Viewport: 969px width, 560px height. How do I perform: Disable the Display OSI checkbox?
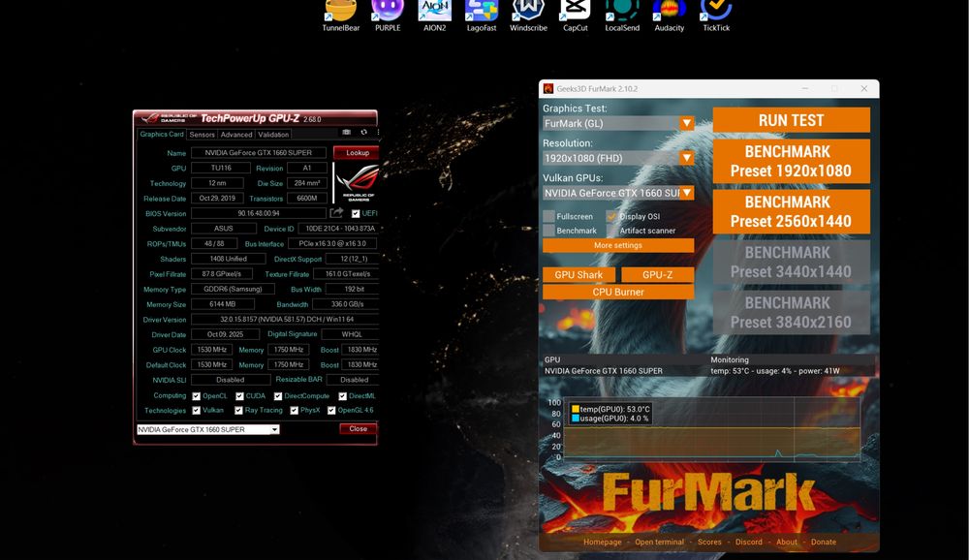(611, 216)
